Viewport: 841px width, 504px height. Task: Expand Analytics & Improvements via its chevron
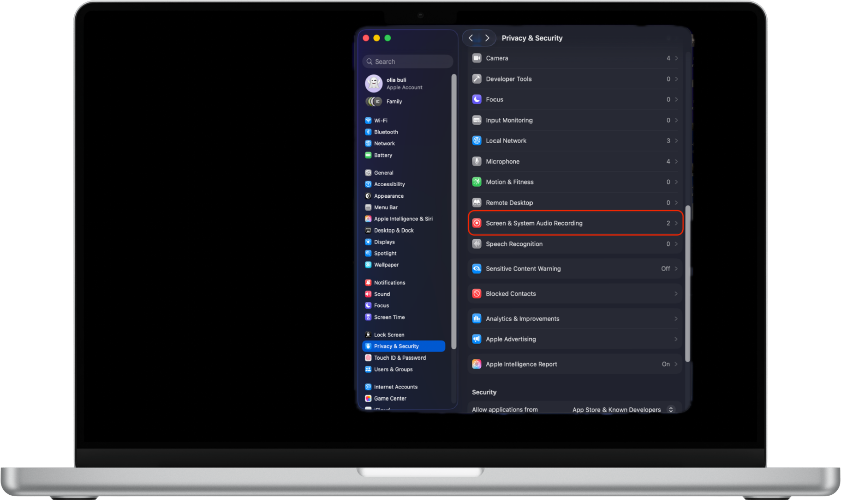coord(676,318)
